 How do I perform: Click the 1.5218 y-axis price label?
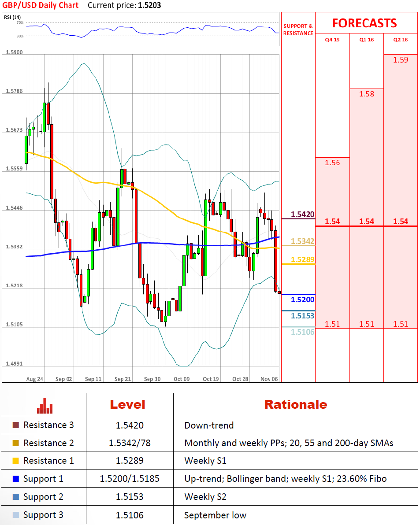coord(15,285)
